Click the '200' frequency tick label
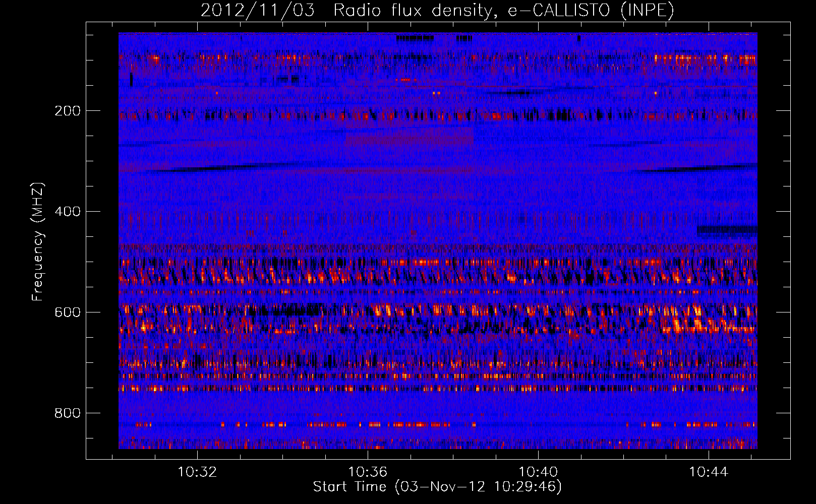This screenshot has width=816, height=504. 68,111
